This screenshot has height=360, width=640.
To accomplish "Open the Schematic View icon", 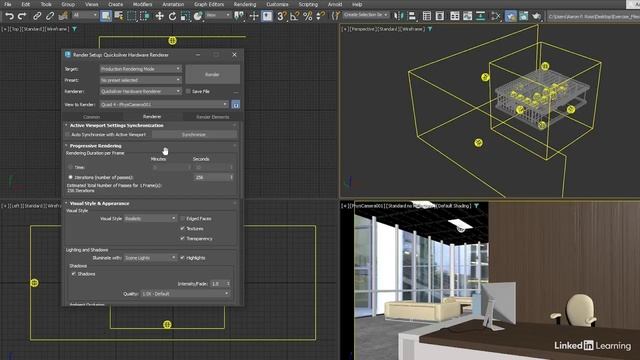I will tap(480, 16).
